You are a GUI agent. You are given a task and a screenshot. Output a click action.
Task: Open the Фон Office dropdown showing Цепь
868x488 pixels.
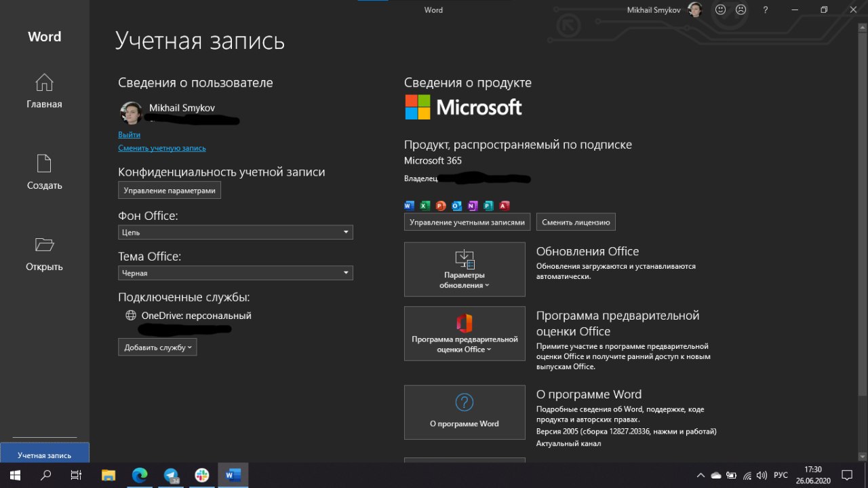(x=235, y=232)
